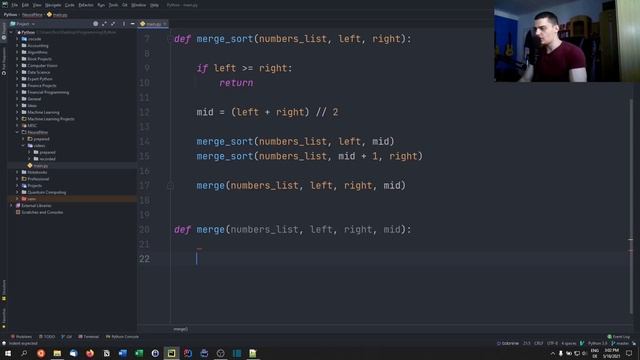
Task: Click PyCharm icon in taskbar
Action: click(171, 353)
